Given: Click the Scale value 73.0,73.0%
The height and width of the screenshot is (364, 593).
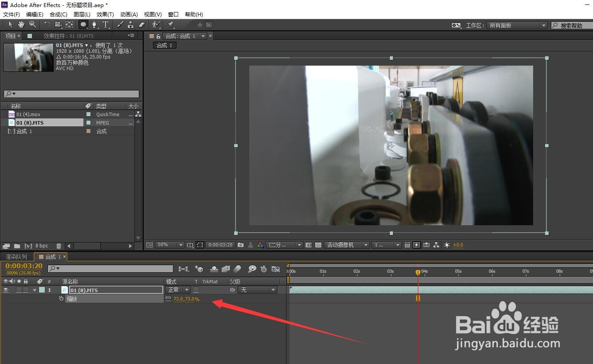Looking at the screenshot, I should pos(186,299).
